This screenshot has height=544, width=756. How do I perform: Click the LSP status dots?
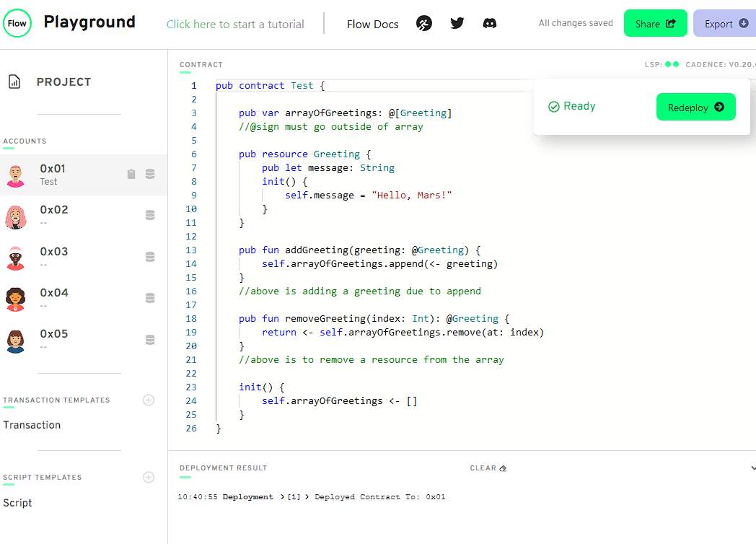click(x=672, y=64)
